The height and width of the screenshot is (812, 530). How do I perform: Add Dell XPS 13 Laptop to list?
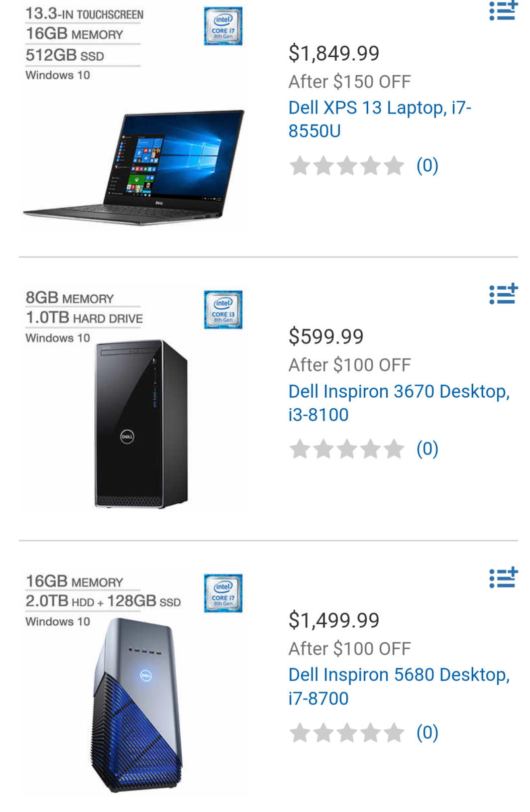tap(503, 10)
